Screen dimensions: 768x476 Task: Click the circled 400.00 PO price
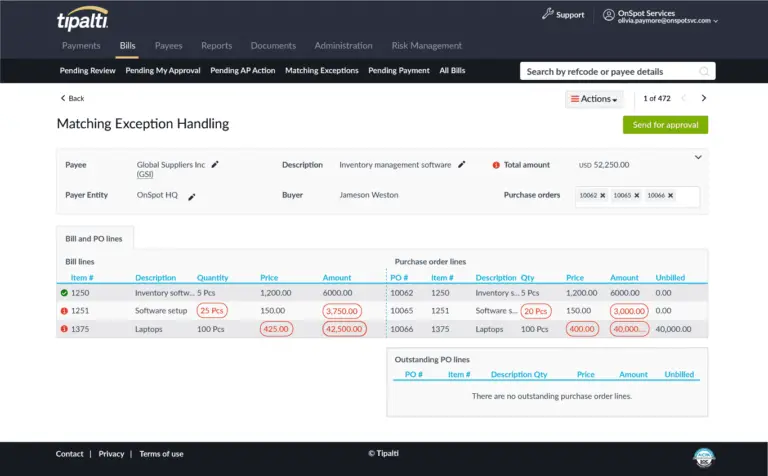582,329
